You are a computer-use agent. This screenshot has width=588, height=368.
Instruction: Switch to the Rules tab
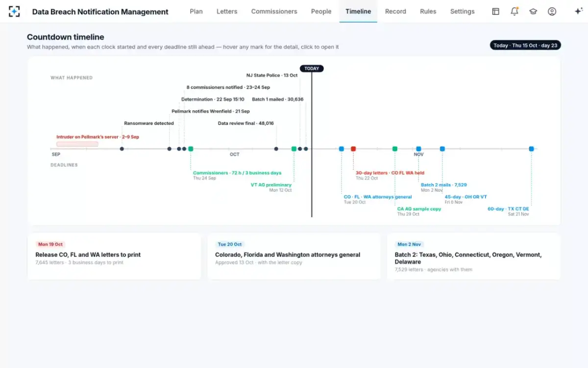tap(428, 11)
